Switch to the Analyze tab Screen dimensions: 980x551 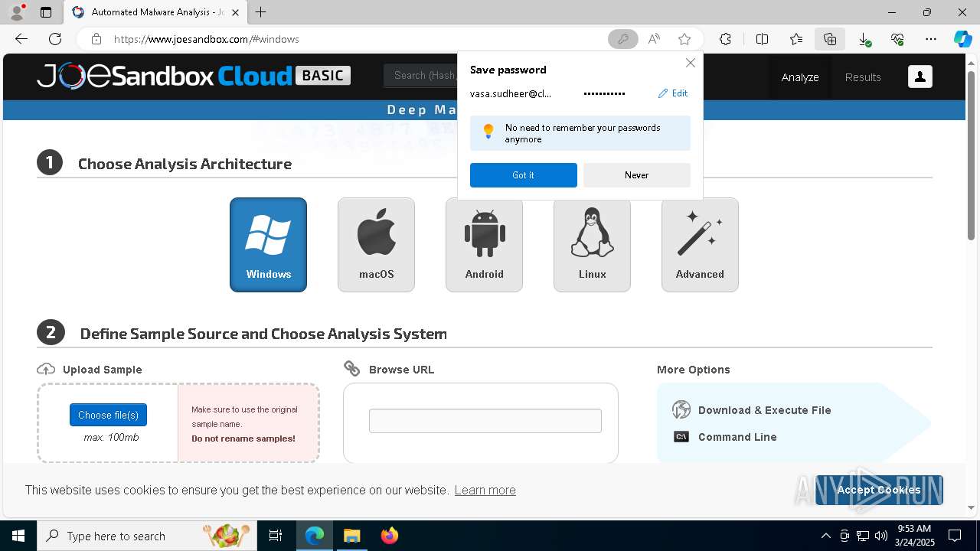click(x=800, y=77)
